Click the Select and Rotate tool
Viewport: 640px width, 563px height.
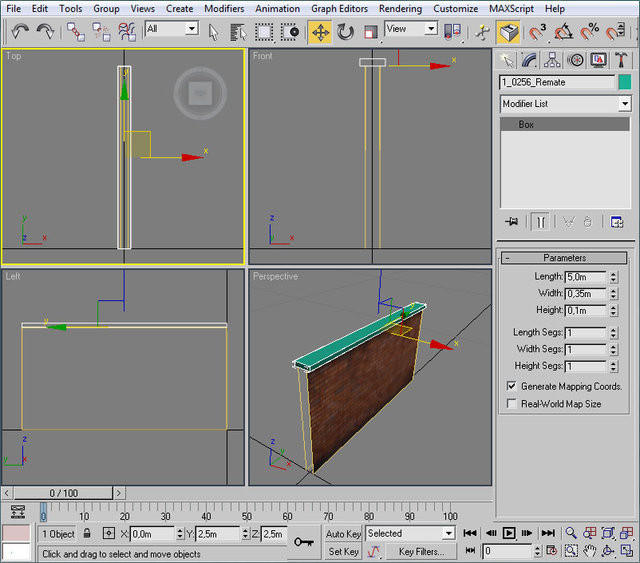(x=345, y=32)
